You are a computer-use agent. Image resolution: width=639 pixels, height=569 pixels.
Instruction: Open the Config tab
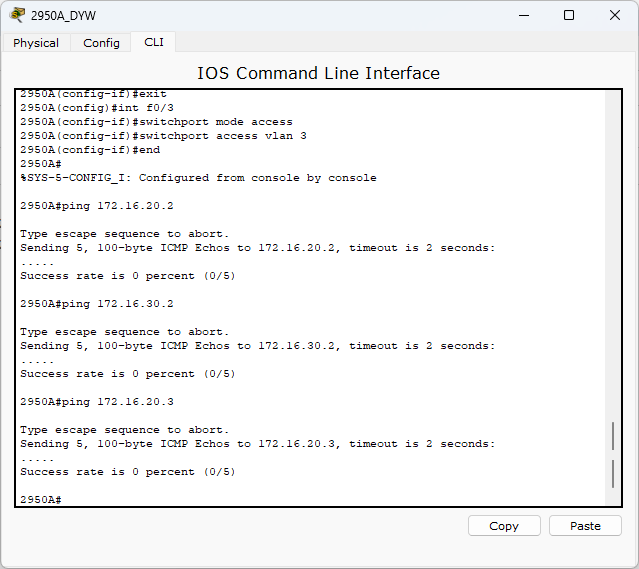pyautogui.click(x=101, y=43)
